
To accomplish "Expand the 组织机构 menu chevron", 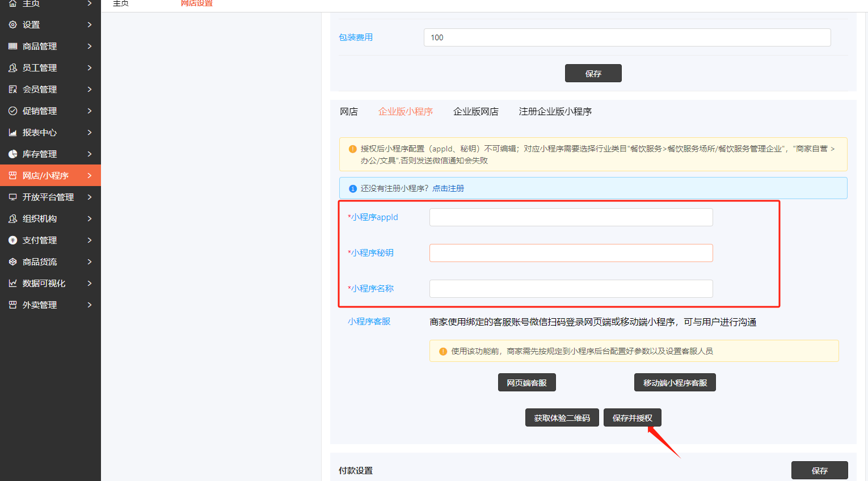I will 90,219.
